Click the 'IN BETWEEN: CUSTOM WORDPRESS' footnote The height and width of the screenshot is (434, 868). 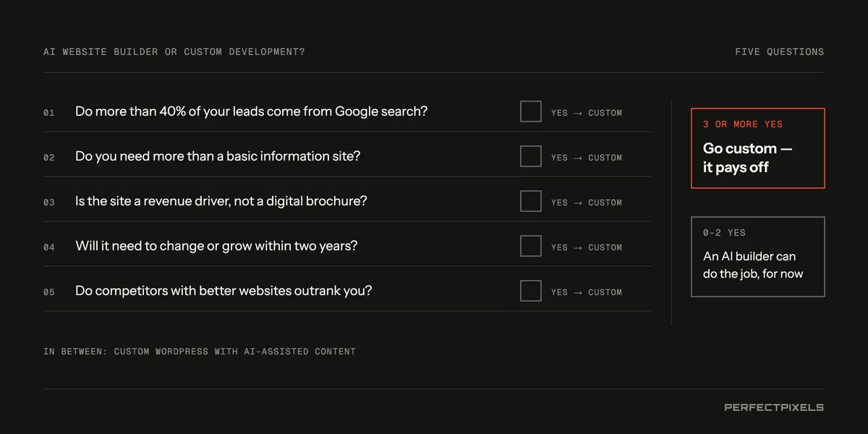point(200,352)
